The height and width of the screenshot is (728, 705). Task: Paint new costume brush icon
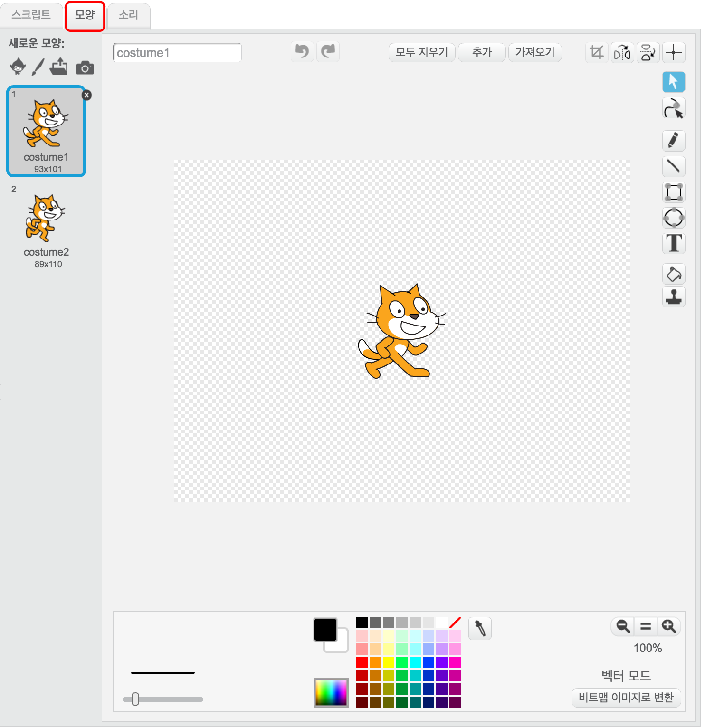tap(38, 67)
